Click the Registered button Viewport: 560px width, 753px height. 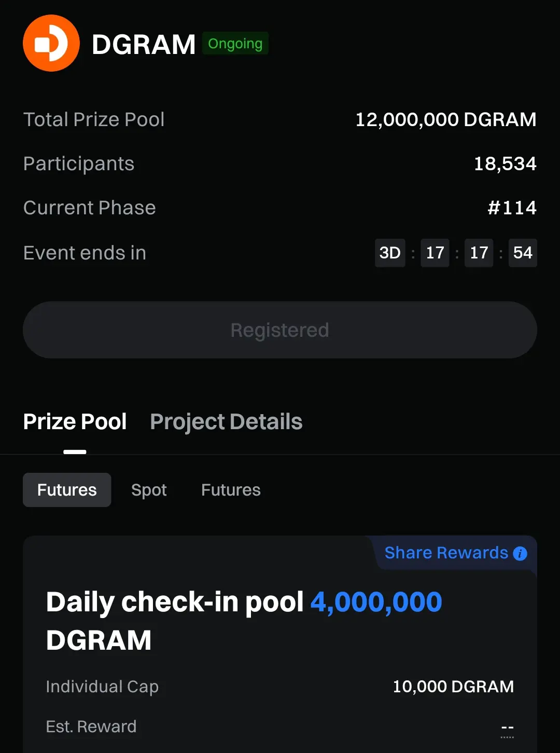click(280, 330)
